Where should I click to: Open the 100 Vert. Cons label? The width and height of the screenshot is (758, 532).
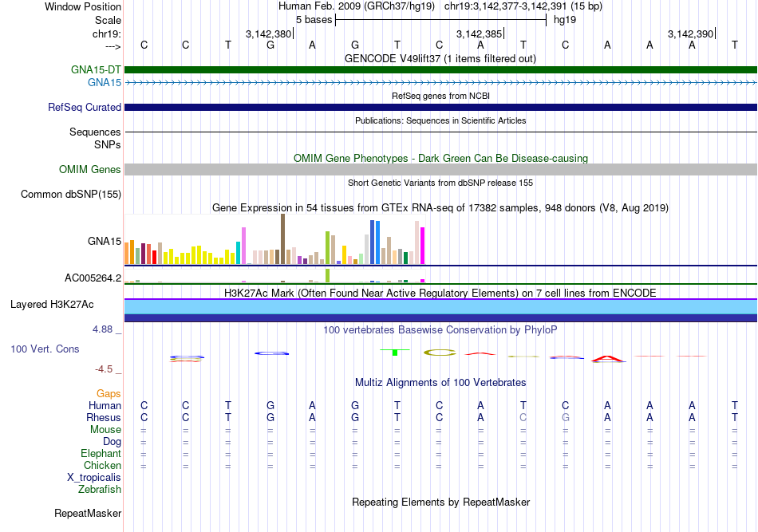click(x=45, y=349)
